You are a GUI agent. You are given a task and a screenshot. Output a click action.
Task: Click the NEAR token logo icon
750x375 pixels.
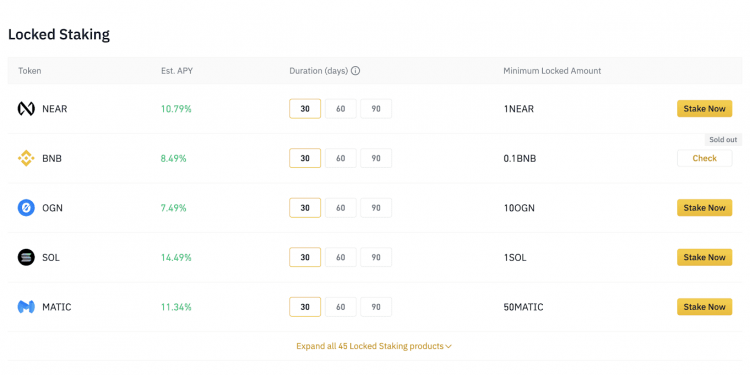tap(26, 109)
